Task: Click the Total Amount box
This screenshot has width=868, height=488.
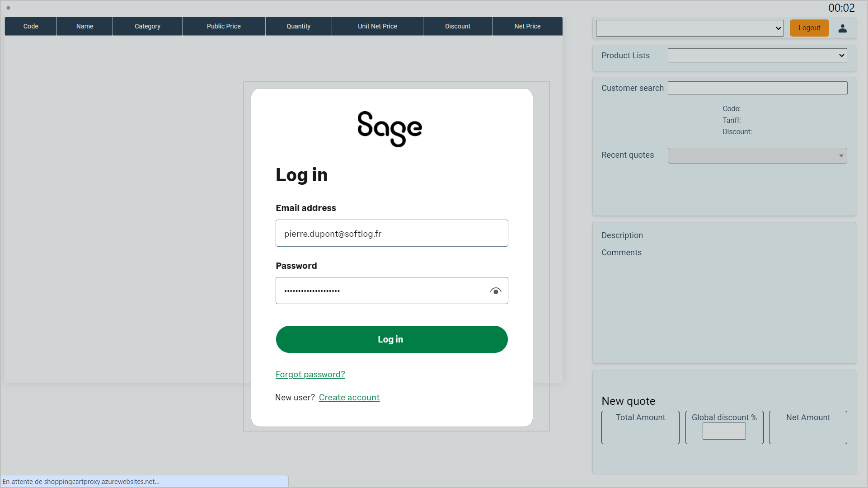Action: point(640,427)
